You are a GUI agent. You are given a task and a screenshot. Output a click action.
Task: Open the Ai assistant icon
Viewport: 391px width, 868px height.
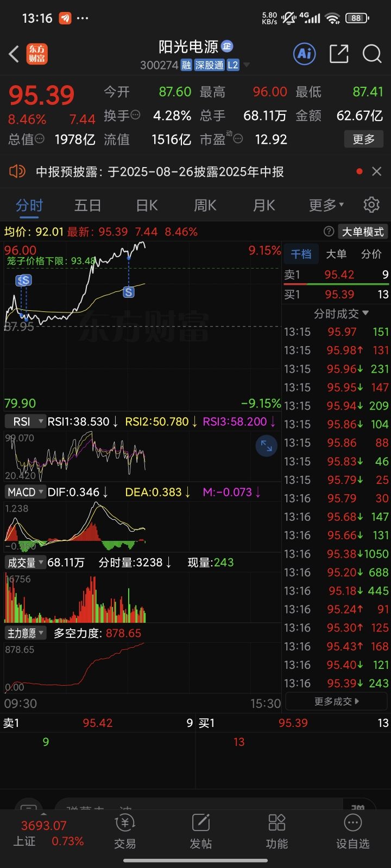tap(305, 54)
